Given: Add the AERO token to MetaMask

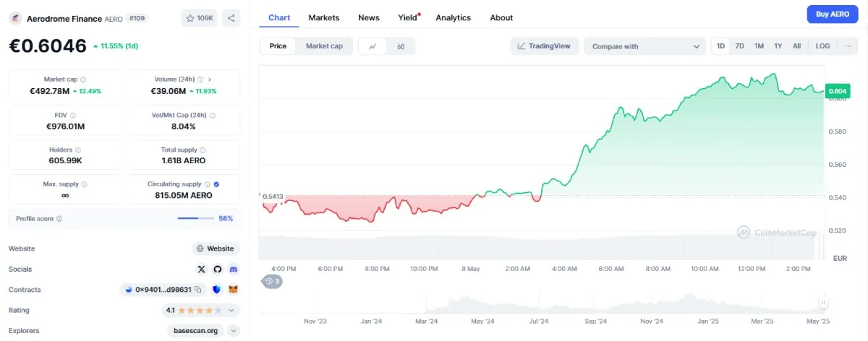Looking at the screenshot, I should pos(233,290).
